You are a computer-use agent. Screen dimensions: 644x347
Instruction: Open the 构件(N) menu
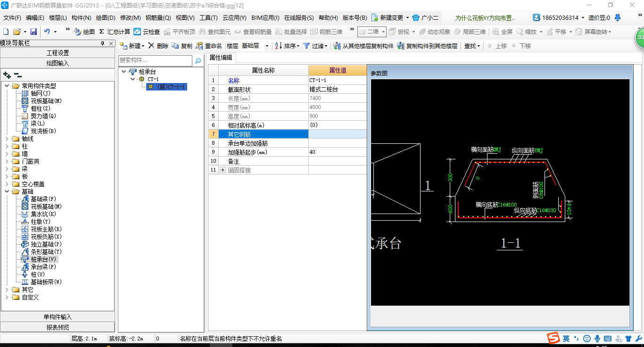pyautogui.click(x=81, y=17)
